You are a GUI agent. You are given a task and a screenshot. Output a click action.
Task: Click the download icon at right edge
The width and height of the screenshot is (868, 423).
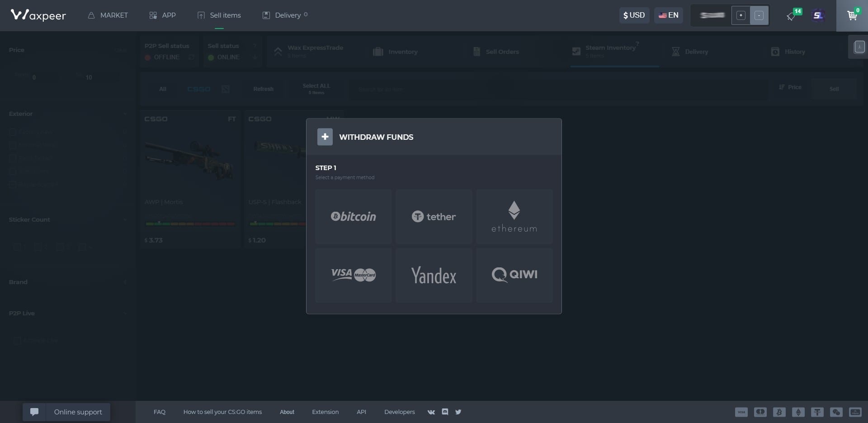859,47
